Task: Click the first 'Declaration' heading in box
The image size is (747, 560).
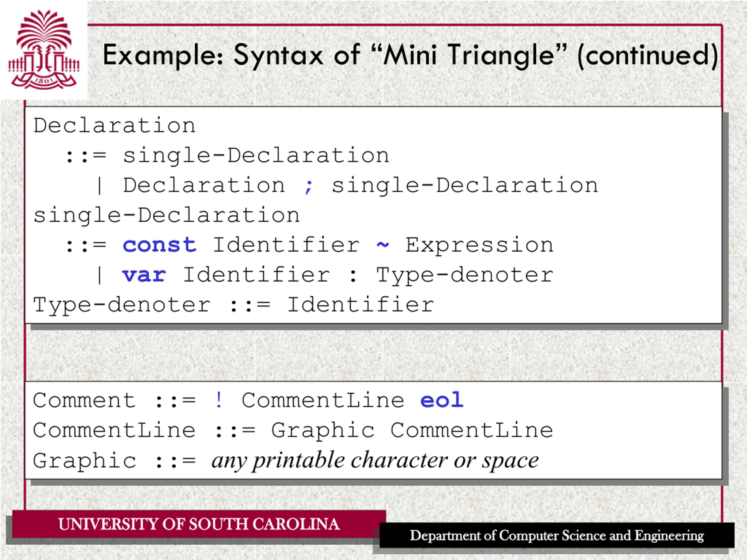Action: click(x=114, y=126)
